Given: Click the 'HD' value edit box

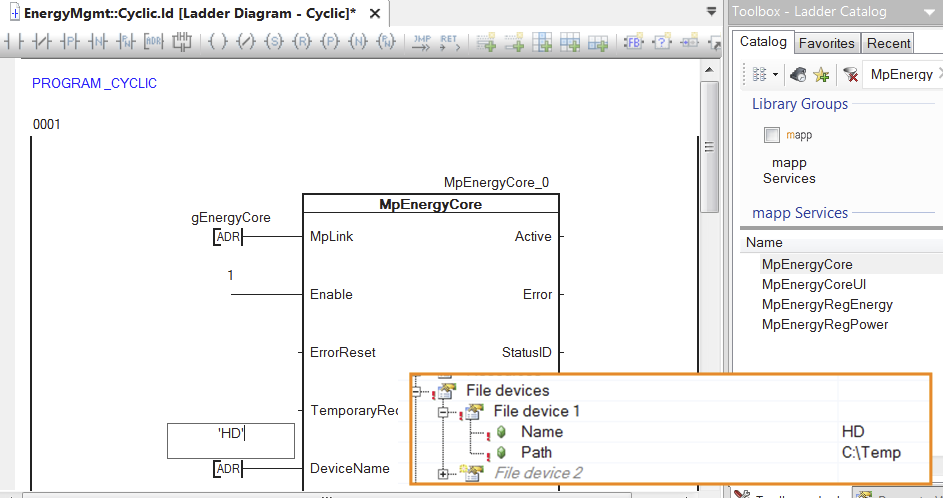Looking at the screenshot, I should [x=230, y=441].
